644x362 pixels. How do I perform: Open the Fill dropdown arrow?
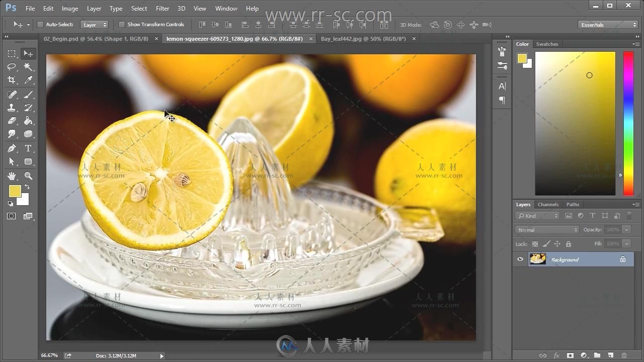click(626, 244)
